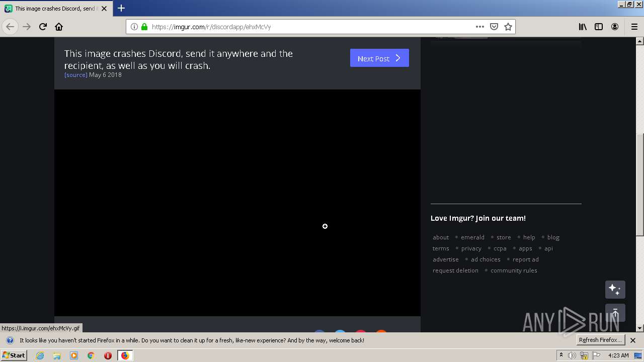644x362 pixels.
Task: Launch Google Chrome from taskbar
Action: [x=91, y=355]
